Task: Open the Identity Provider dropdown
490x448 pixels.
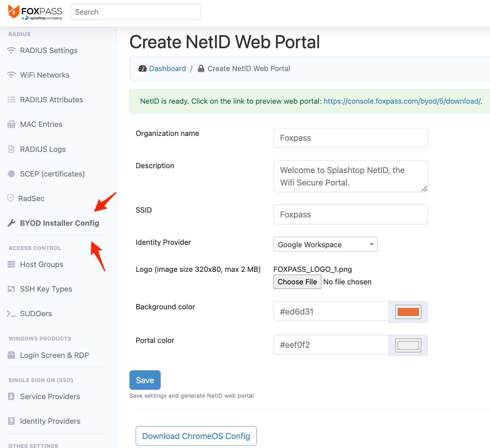Action: pos(325,244)
